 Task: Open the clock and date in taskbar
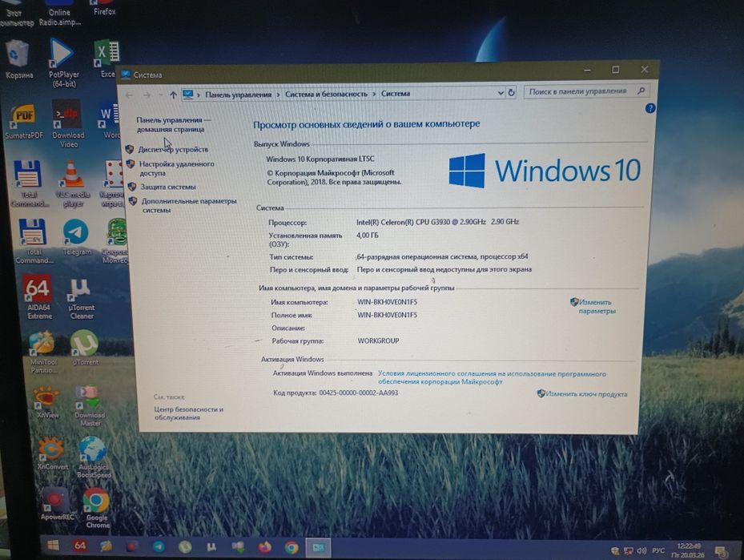point(689,550)
